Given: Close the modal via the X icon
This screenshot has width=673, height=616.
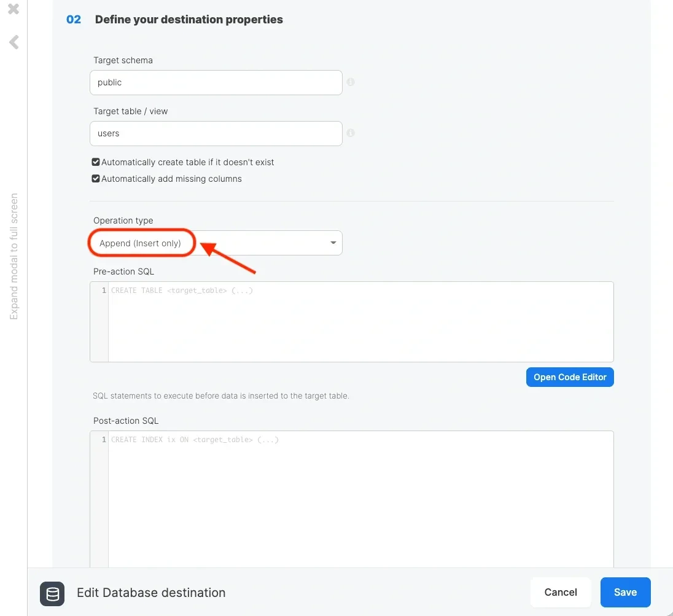Looking at the screenshot, I should point(13,9).
